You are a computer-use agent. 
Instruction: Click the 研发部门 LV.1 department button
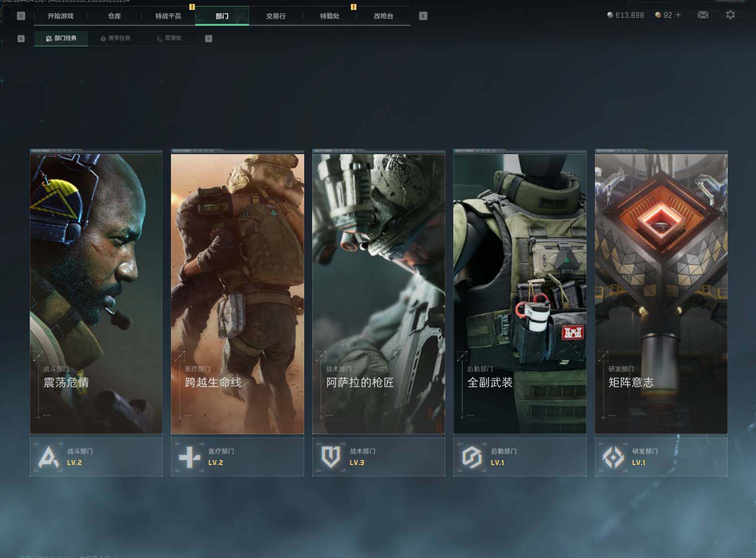pos(661,457)
